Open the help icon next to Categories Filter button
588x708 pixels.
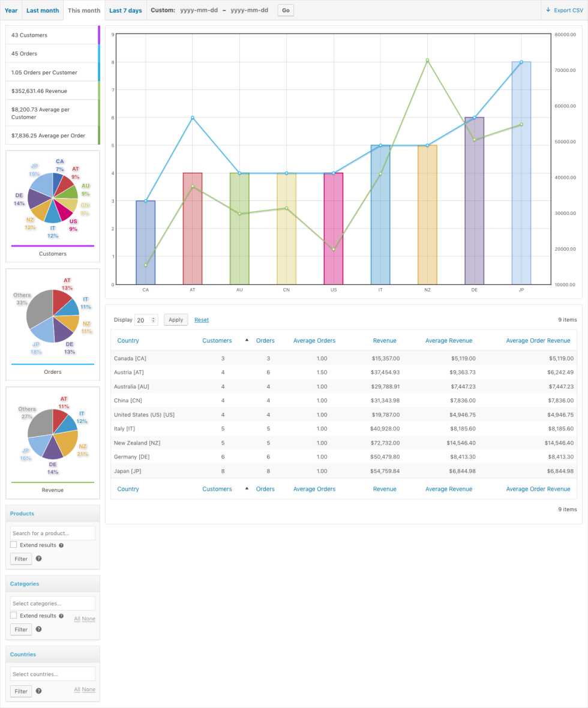pos(38,629)
